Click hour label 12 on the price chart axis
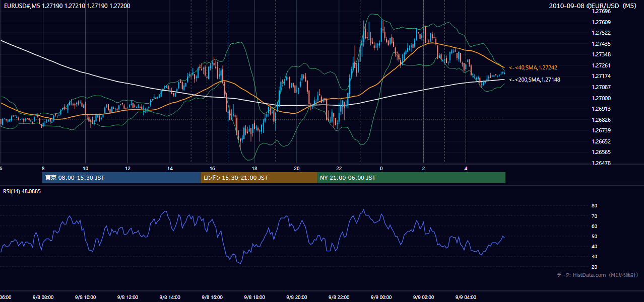 [x=127, y=169]
